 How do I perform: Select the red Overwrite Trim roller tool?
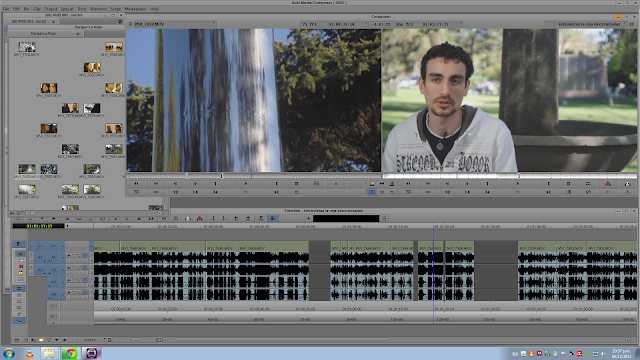coord(20,266)
